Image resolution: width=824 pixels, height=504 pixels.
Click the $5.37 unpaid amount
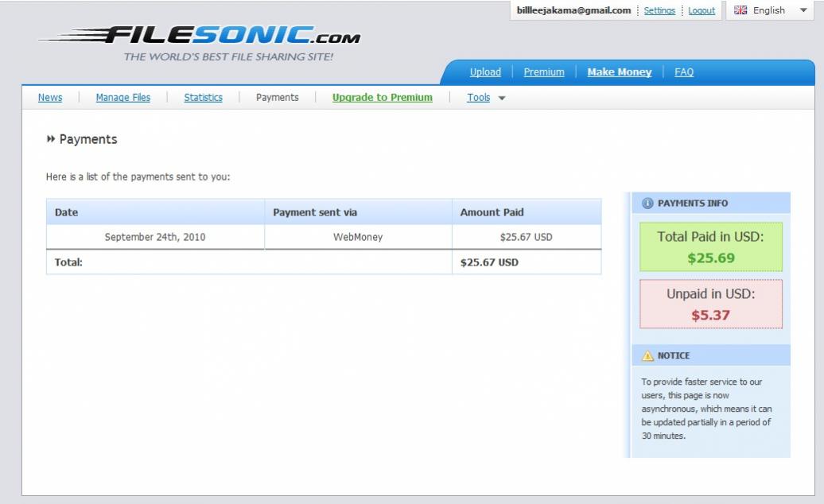pyautogui.click(x=710, y=315)
